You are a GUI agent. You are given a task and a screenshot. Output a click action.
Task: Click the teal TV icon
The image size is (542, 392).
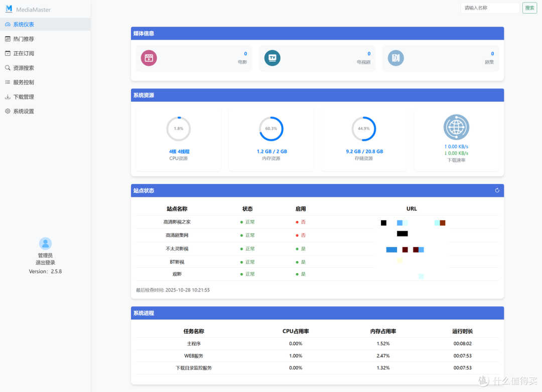click(273, 58)
